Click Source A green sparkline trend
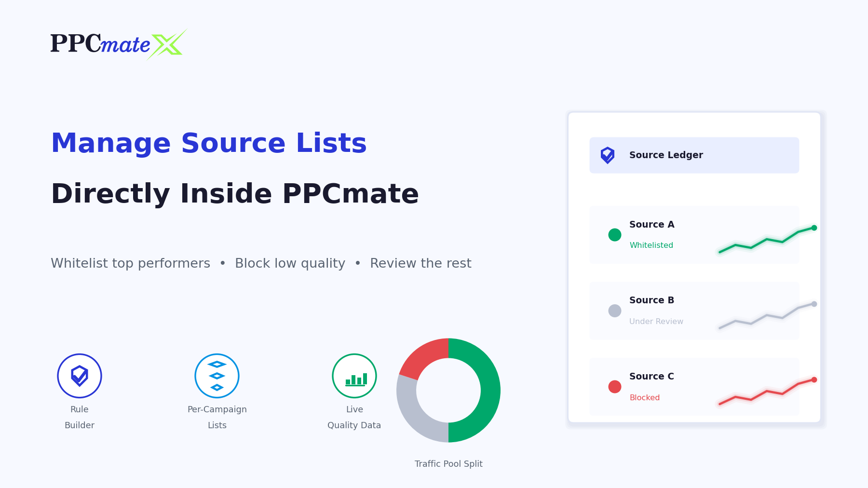 (767, 240)
